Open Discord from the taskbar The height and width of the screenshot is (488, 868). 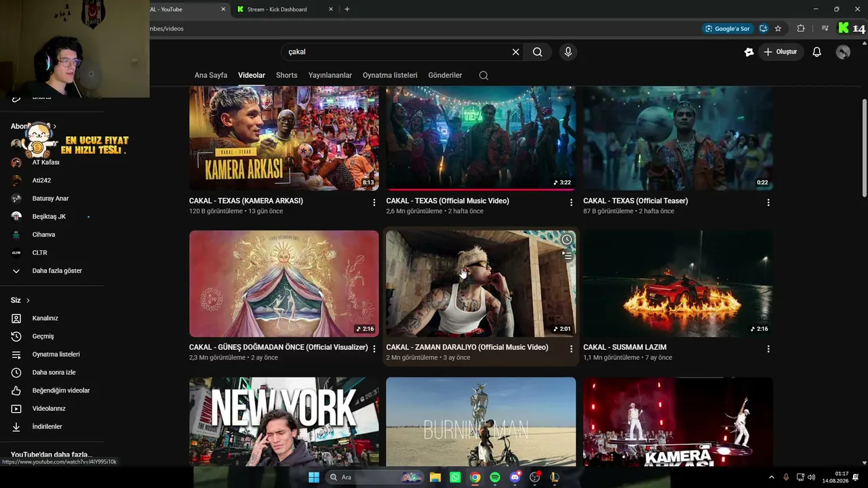[x=515, y=477]
